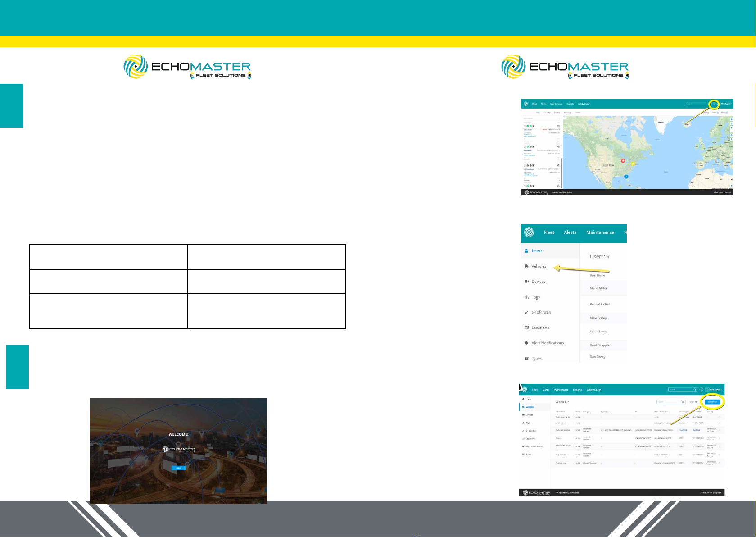Image resolution: width=756 pixels, height=537 pixels.
Task: Click the Geofences arrow icon in the middle sidebar
Action: click(x=526, y=312)
